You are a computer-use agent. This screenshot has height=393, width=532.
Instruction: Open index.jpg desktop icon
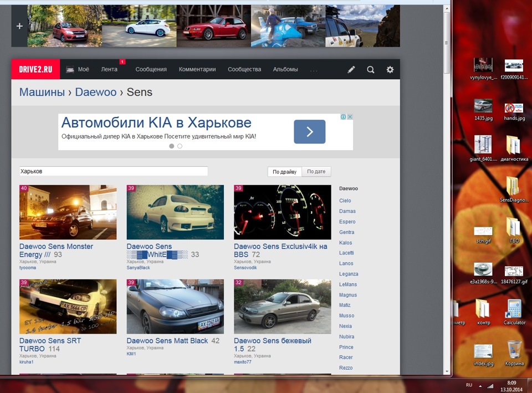click(x=483, y=355)
